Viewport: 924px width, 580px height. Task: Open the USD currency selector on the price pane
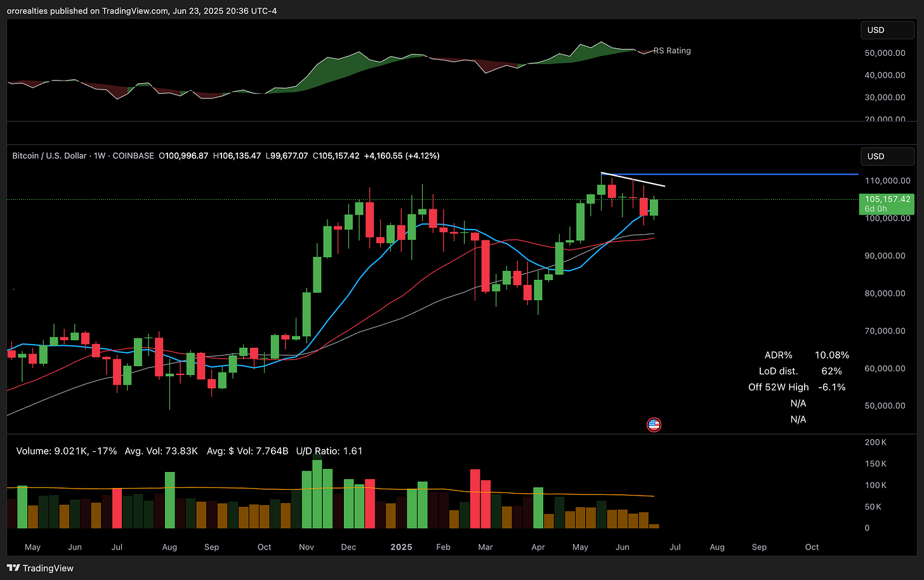[x=887, y=156]
